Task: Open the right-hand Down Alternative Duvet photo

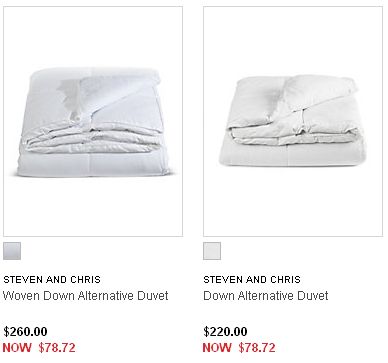Action: [x=293, y=122]
